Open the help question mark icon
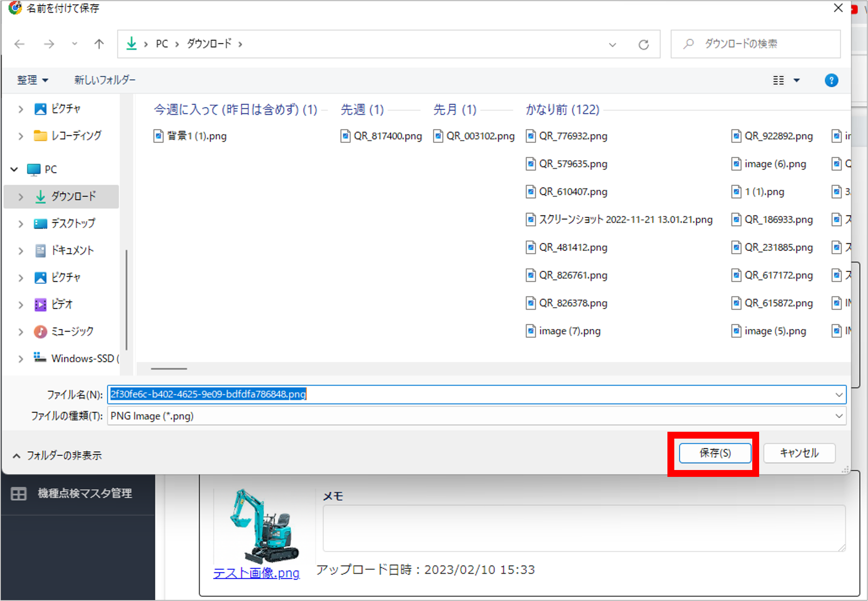The image size is (868, 601). [831, 80]
